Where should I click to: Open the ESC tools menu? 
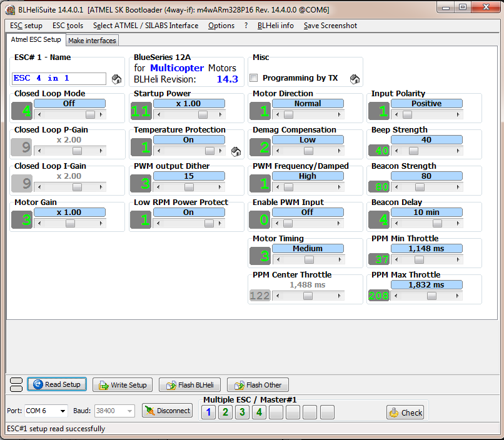tap(68, 26)
